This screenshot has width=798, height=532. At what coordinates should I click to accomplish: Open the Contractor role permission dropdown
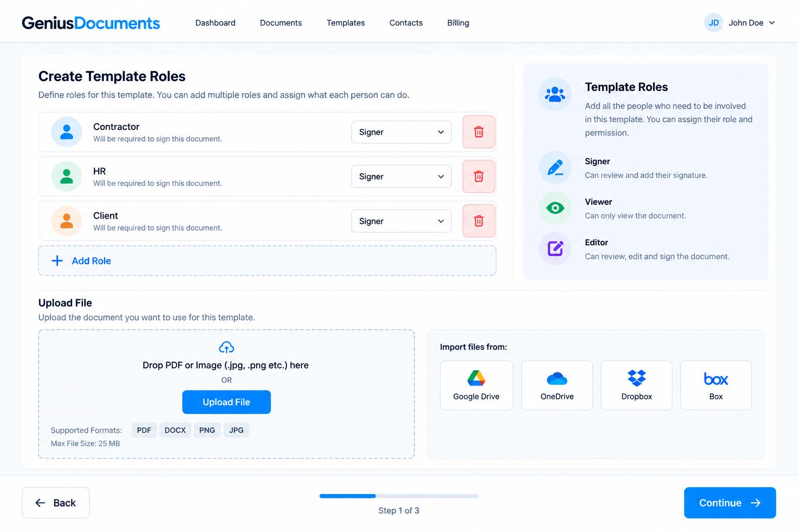pos(401,132)
